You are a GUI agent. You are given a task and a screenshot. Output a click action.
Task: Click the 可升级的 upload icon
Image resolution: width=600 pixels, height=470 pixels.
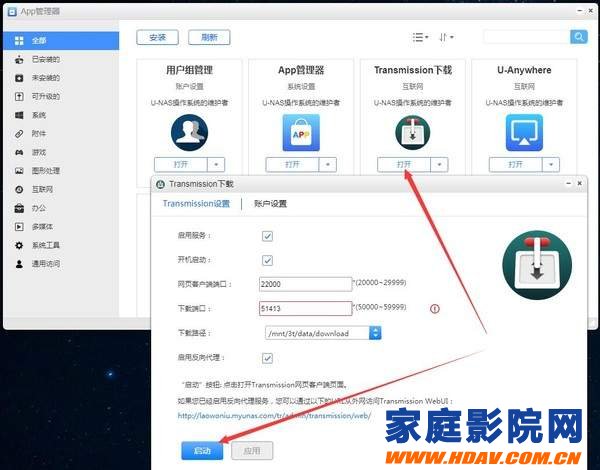pyautogui.click(x=19, y=96)
